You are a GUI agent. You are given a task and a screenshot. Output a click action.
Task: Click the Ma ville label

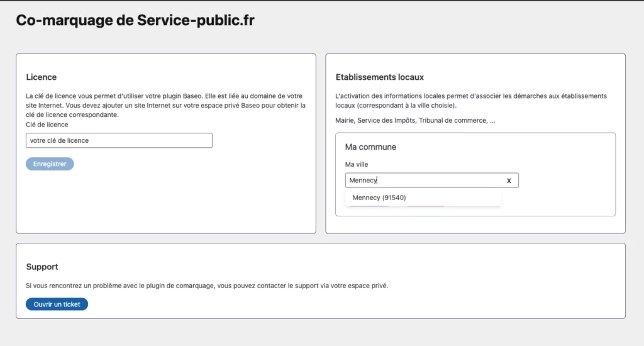[x=357, y=164]
